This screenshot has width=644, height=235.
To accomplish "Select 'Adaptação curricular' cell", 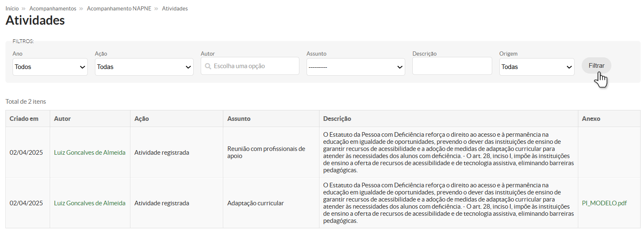I will coord(271,203).
